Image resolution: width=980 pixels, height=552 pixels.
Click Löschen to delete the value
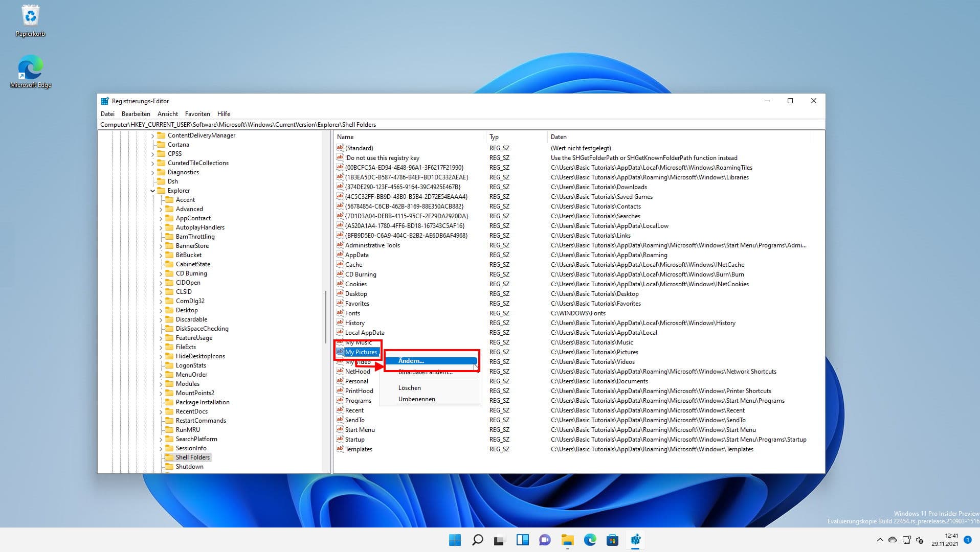point(410,387)
